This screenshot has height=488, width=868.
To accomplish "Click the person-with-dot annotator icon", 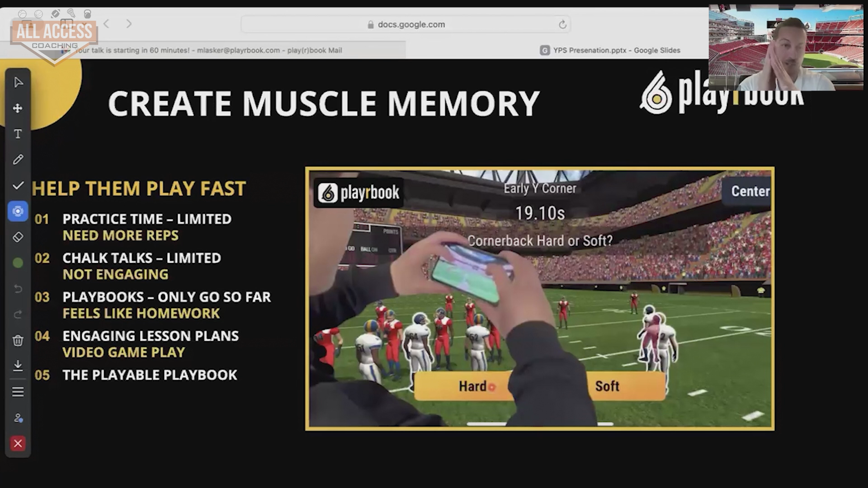I will (18, 418).
